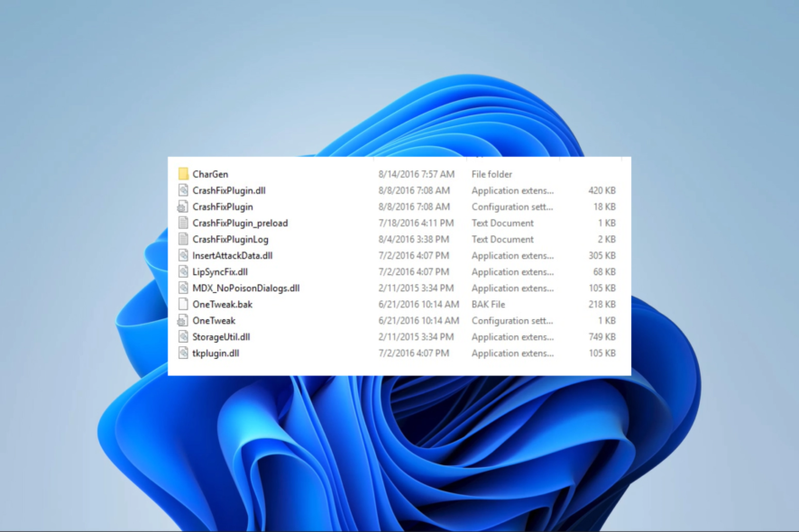Select the tkplugin.dll file name
The image size is (799, 532).
pos(216,353)
